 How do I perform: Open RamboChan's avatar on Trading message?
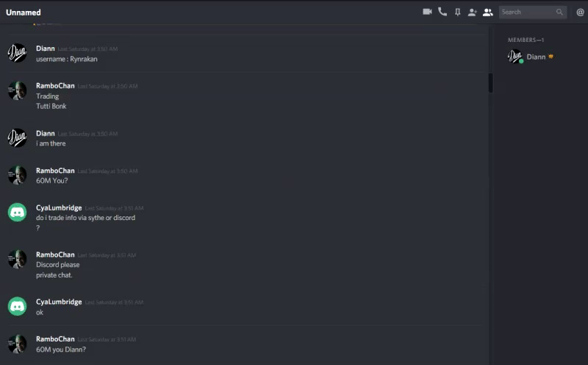[x=17, y=91]
